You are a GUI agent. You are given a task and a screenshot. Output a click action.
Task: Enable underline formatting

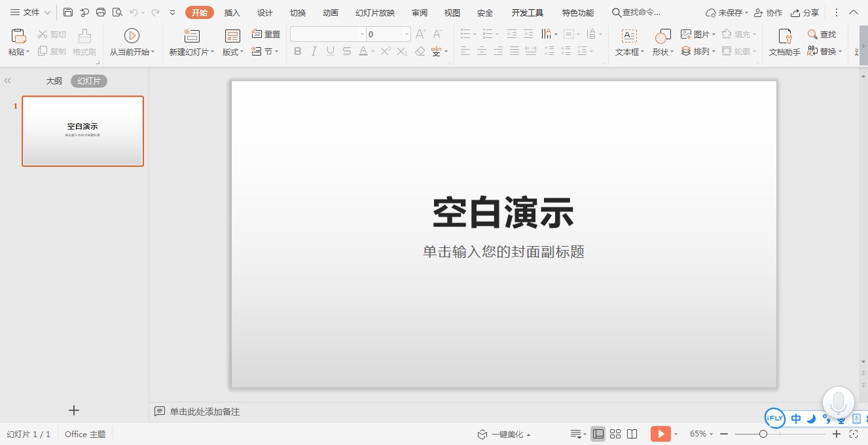[330, 51]
